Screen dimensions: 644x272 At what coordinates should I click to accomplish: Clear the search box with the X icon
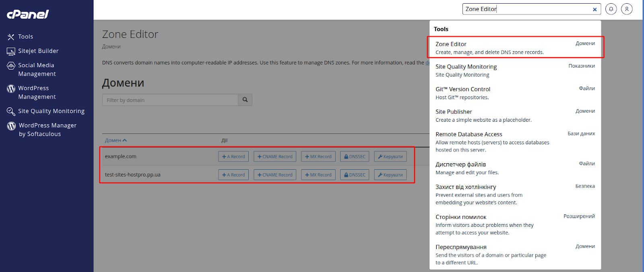(x=594, y=9)
